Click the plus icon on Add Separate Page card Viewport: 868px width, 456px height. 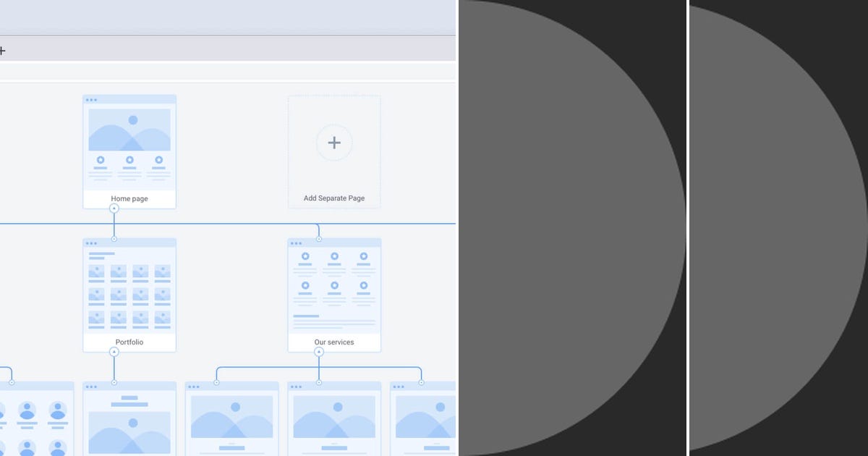[x=333, y=143]
